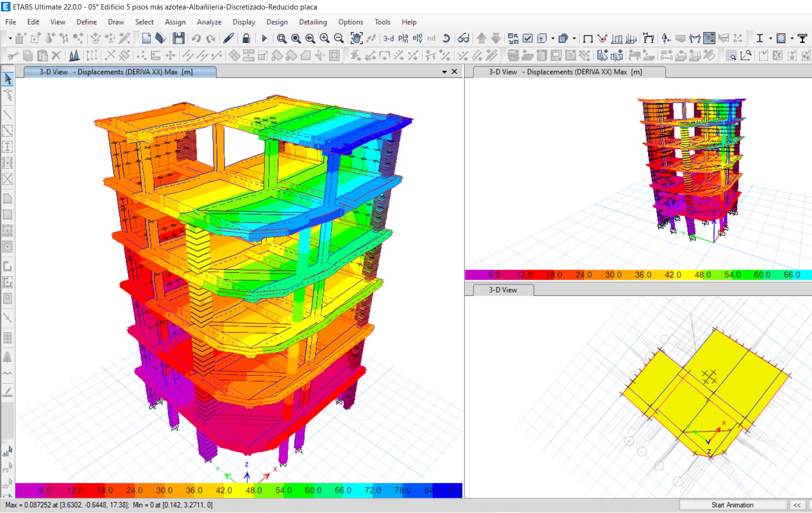Screen dimensions: 812x513
Task: Click the Zoom Out minus icon
Action: tap(339, 38)
